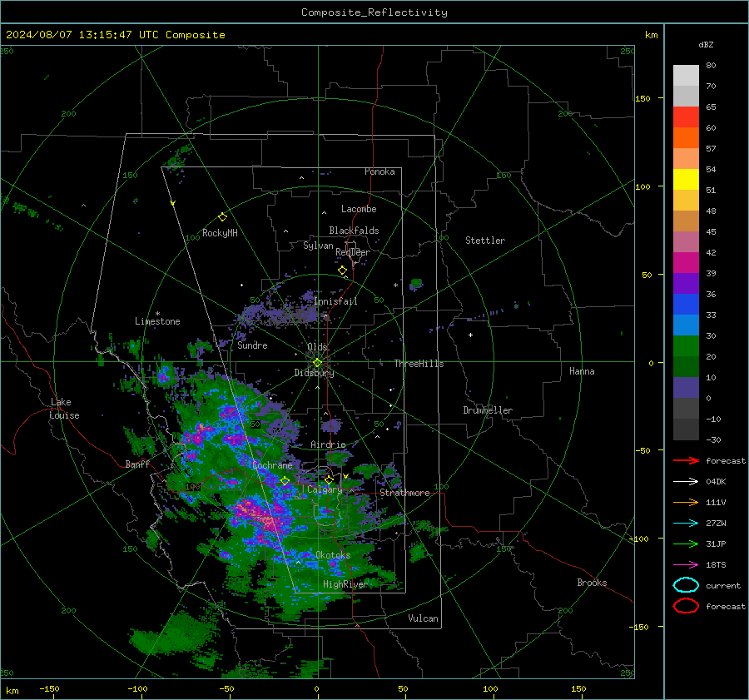
Task: Click the Airdrie city label
Action: 328,444
